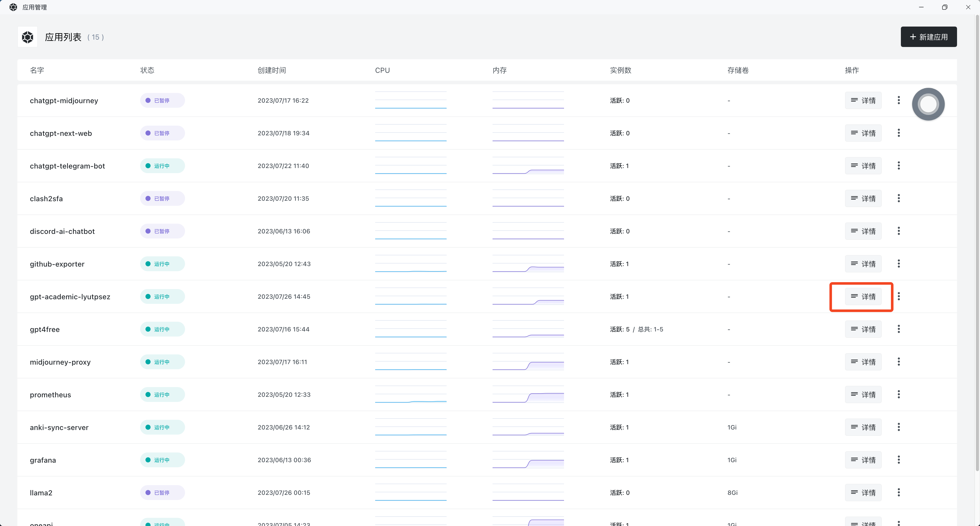Click the 名字 column header
This screenshot has height=526, width=980.
tap(37, 70)
